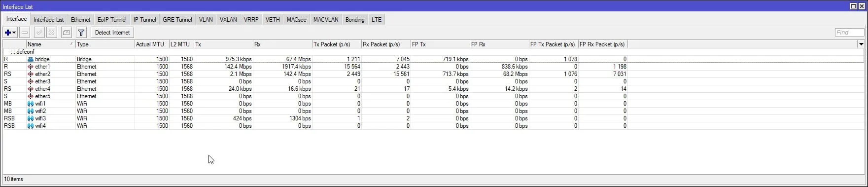Click the Detect Internet button

coord(112,33)
